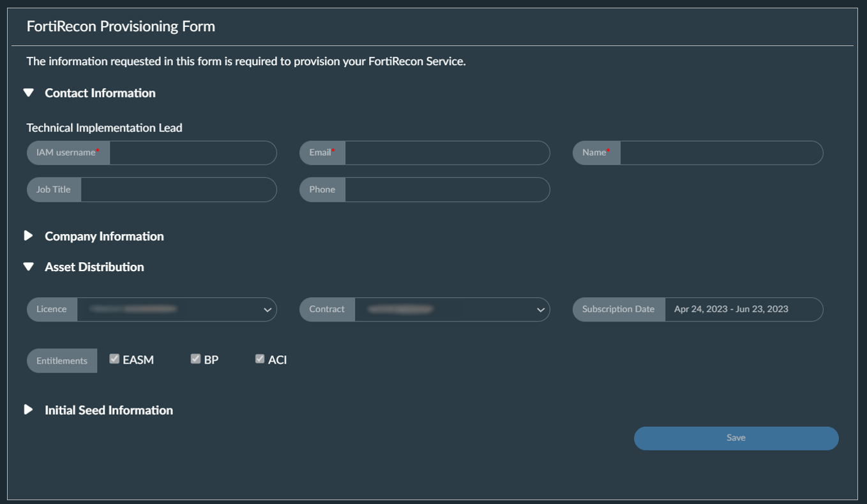Image resolution: width=867 pixels, height=504 pixels.
Task: Disable the EASM entitlement checkbox
Action: coord(114,359)
